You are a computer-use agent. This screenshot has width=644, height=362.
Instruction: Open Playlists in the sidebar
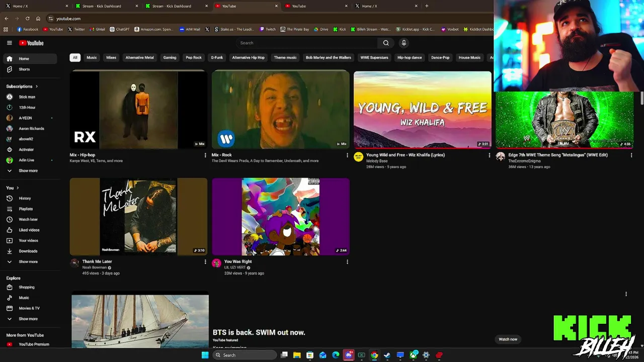pyautogui.click(x=30, y=209)
